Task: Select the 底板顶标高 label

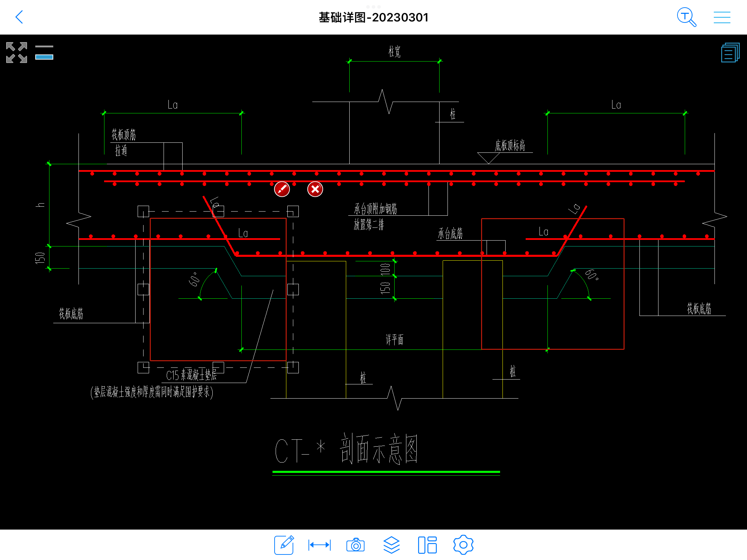Action: click(x=510, y=146)
